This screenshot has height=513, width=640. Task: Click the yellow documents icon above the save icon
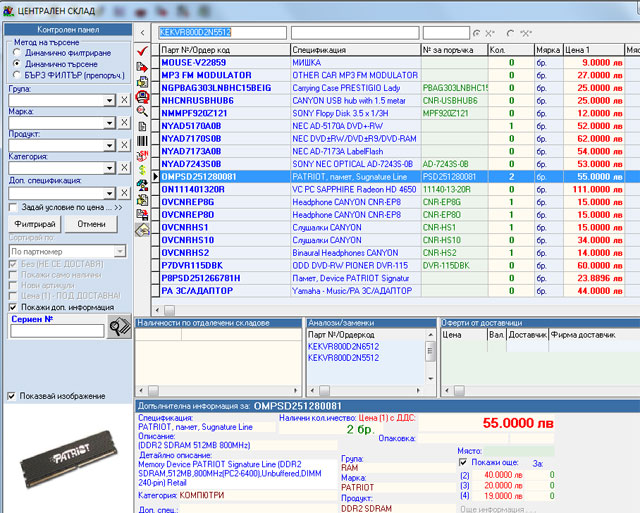142,200
